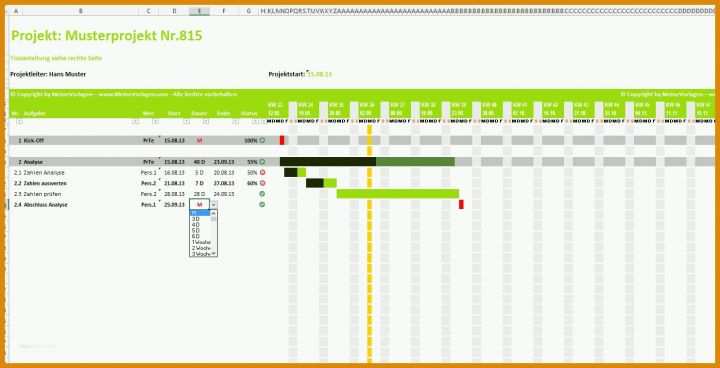Click Analyse duration cell 40 D
This screenshot has width=720, height=368.
199,162
